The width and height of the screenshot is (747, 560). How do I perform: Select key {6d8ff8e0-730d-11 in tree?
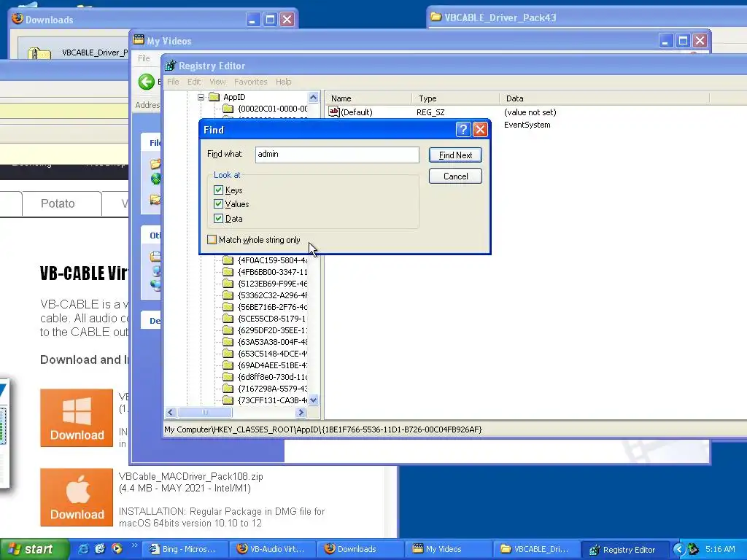click(272, 377)
